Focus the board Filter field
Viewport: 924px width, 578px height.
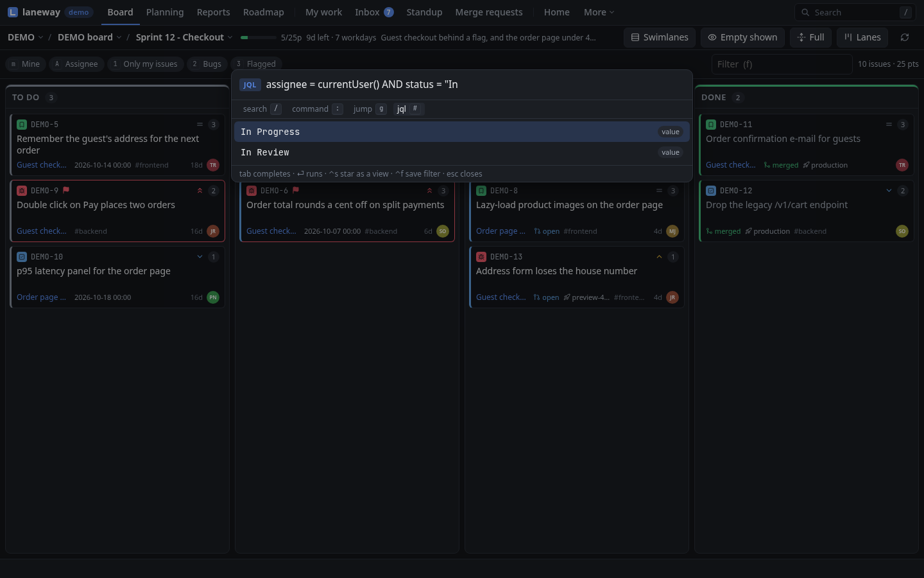[782, 64]
